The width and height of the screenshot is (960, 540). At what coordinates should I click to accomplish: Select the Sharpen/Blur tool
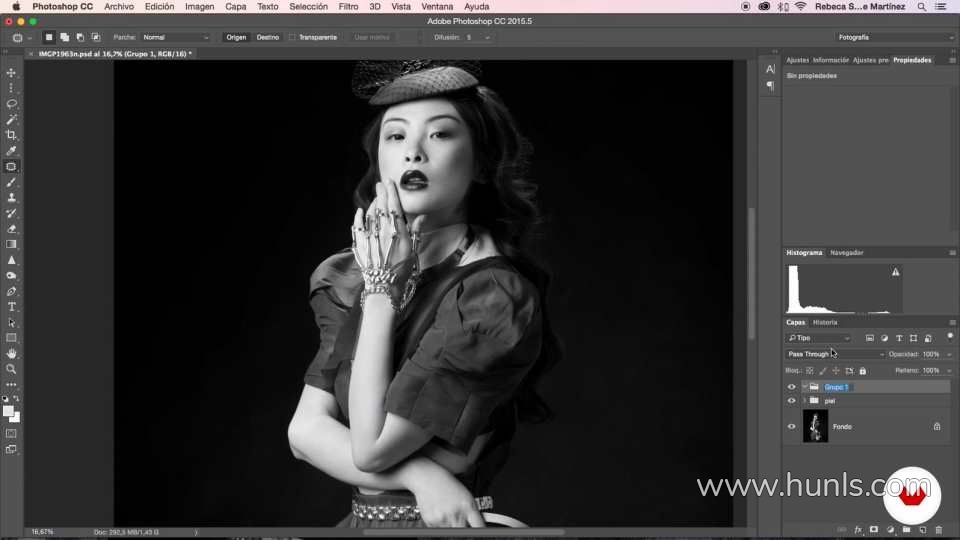11,260
